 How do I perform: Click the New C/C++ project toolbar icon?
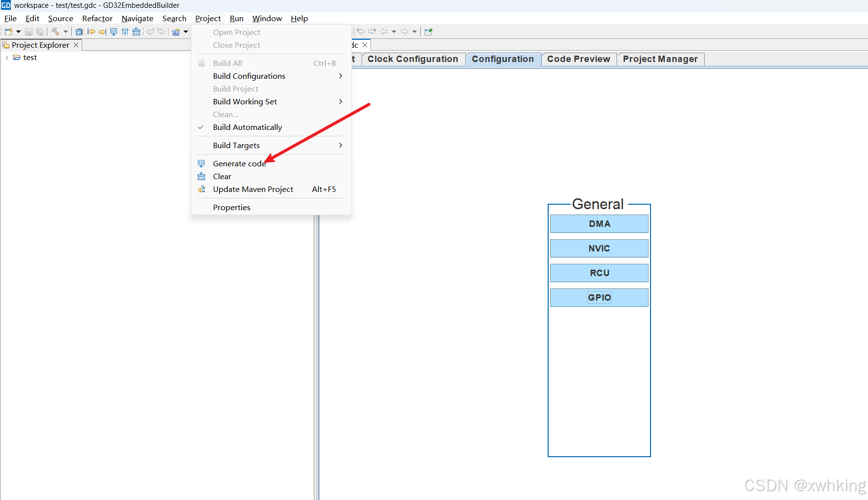pyautogui.click(x=176, y=31)
